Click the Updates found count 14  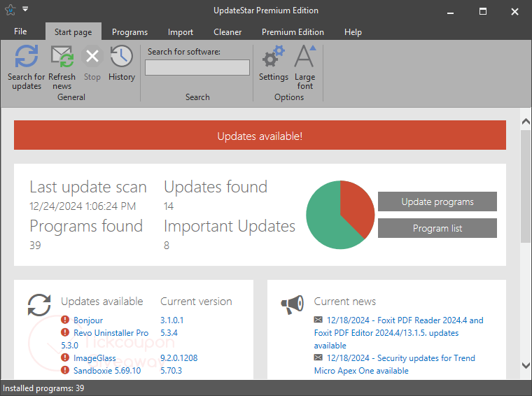(x=169, y=206)
